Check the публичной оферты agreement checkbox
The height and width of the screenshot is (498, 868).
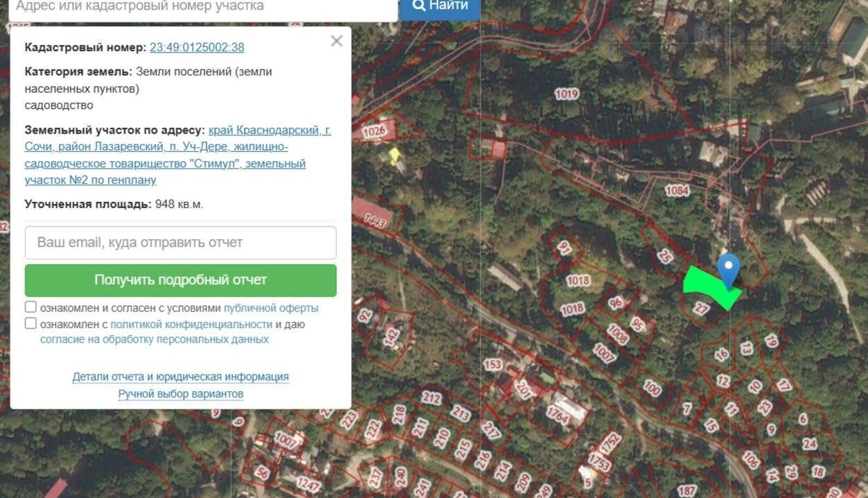pos(31,307)
